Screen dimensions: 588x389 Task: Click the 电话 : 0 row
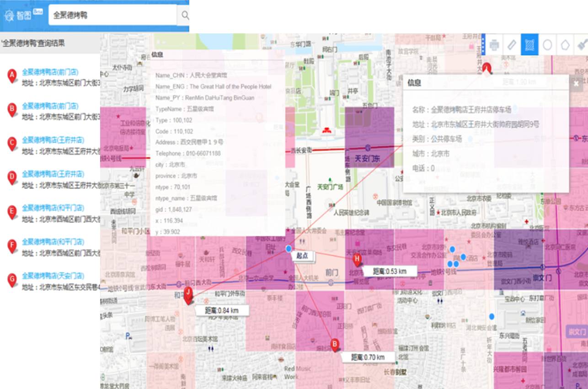coord(423,168)
